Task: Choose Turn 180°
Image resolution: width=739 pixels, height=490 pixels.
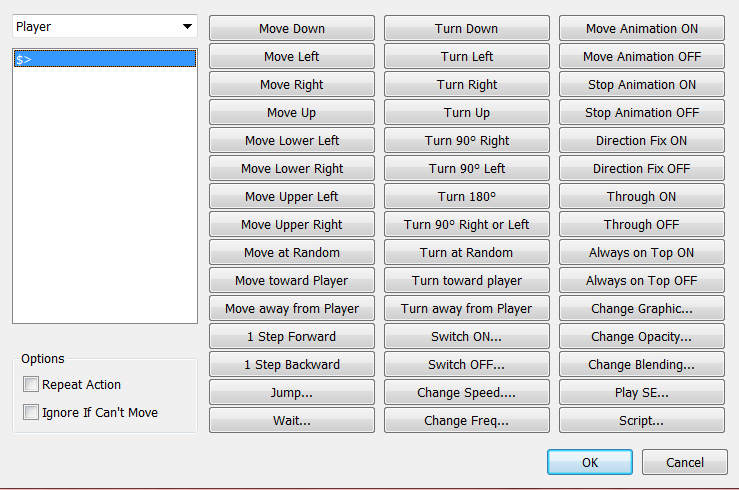Action: tap(467, 196)
